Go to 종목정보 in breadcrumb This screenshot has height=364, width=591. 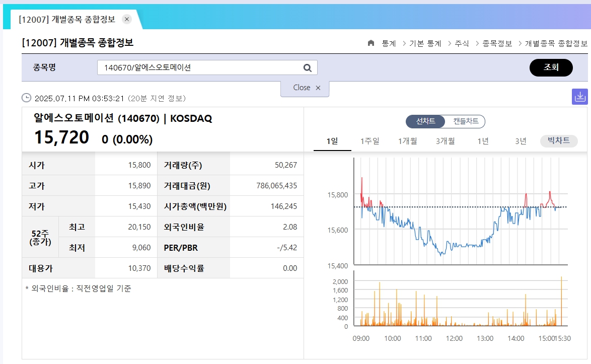tap(497, 43)
